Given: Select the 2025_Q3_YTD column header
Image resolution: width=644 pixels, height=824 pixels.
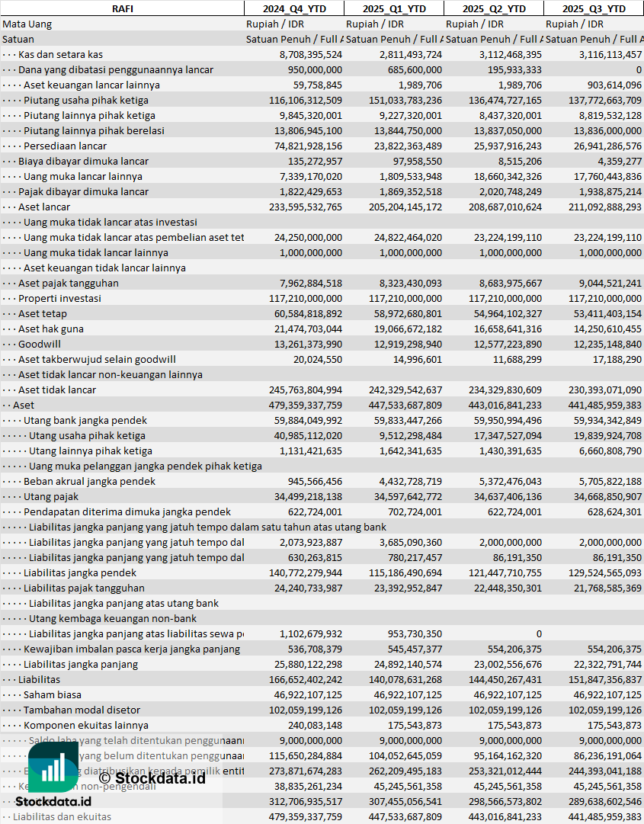Looking at the screenshot, I should (594, 8).
